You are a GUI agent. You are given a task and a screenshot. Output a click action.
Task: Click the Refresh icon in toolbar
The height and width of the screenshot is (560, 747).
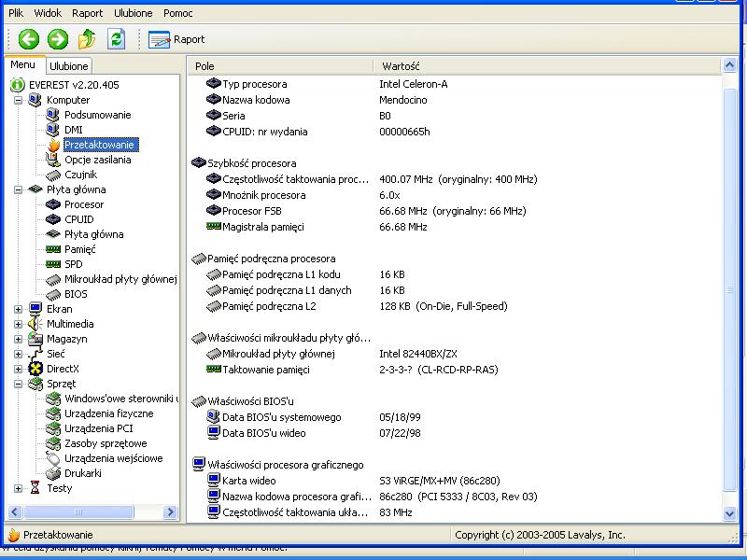point(116,39)
